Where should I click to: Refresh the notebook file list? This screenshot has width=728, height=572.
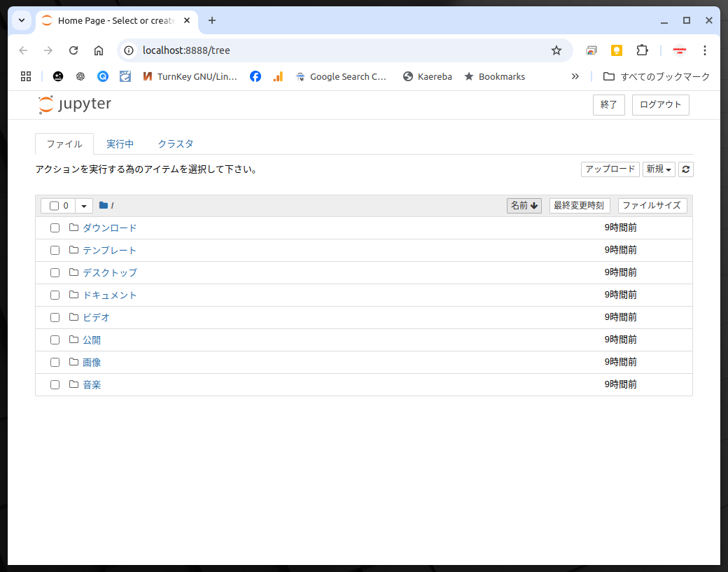[686, 169]
